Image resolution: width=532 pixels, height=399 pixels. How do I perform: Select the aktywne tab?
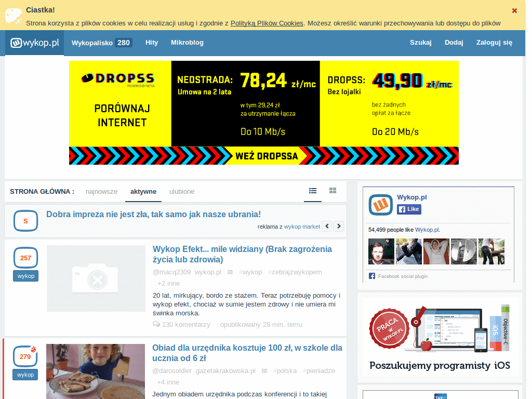tap(143, 191)
